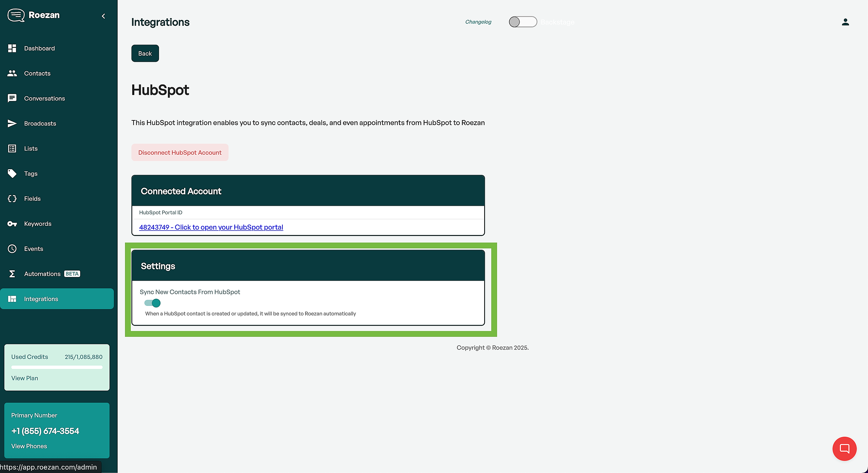Click the Keywords key icon
Screen dimensions: 868x473
click(x=12, y=224)
